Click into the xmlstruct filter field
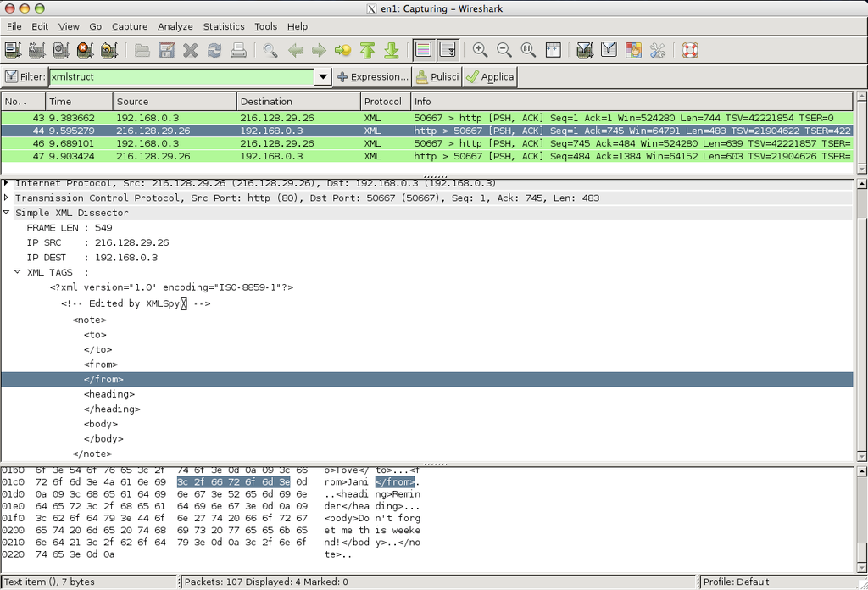Viewport: 868px width, 590px height. pyautogui.click(x=181, y=77)
